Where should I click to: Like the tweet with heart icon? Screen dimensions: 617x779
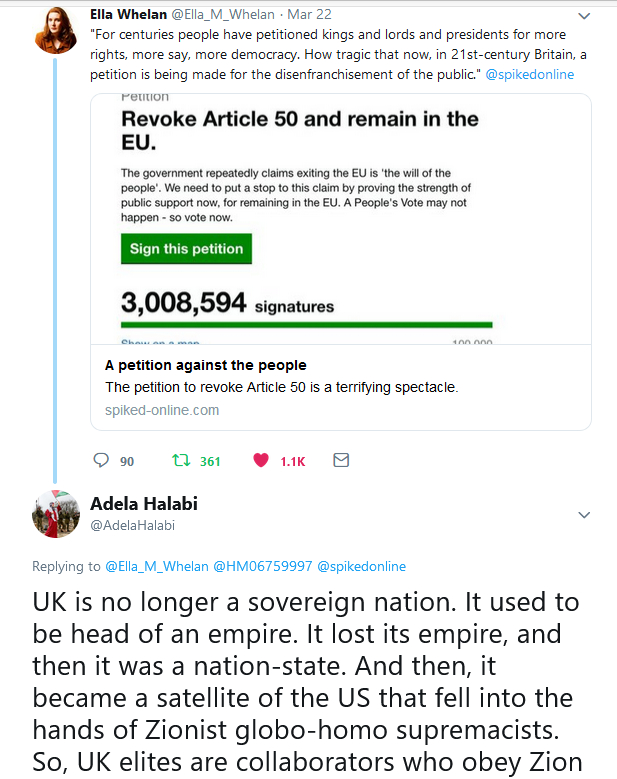point(261,461)
